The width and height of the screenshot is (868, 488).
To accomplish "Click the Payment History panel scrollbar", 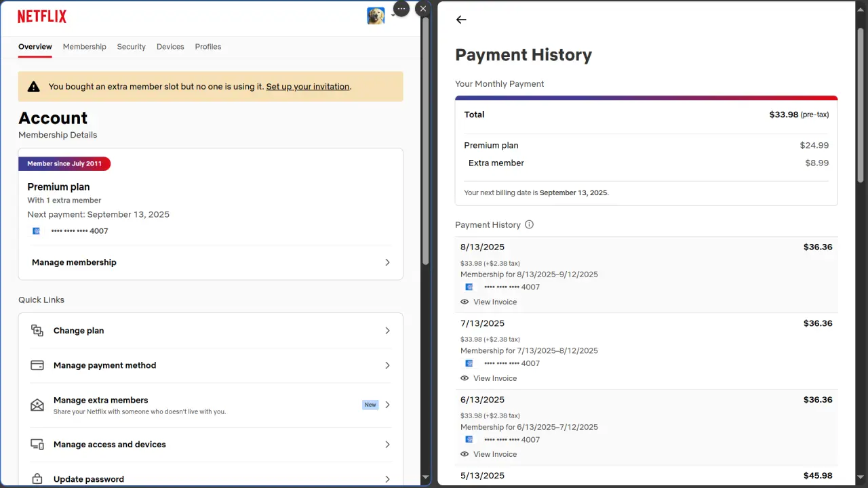I will [861, 105].
